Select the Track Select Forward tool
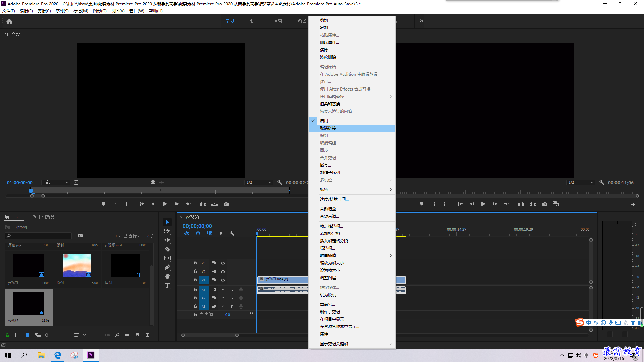The width and height of the screenshot is (644, 362). coord(167,231)
